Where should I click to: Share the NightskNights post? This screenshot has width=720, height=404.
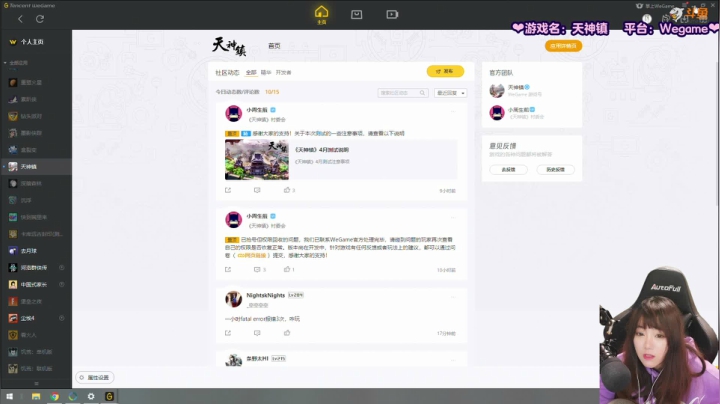[x=228, y=333]
